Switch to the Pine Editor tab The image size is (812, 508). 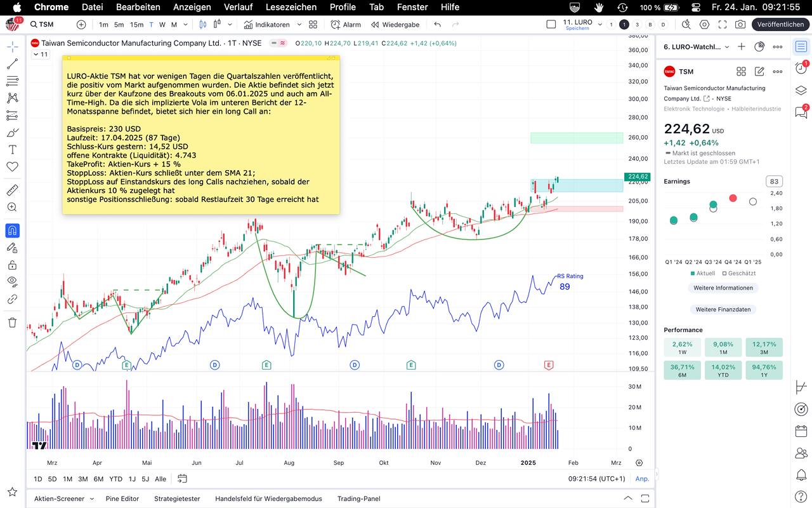coord(122,498)
